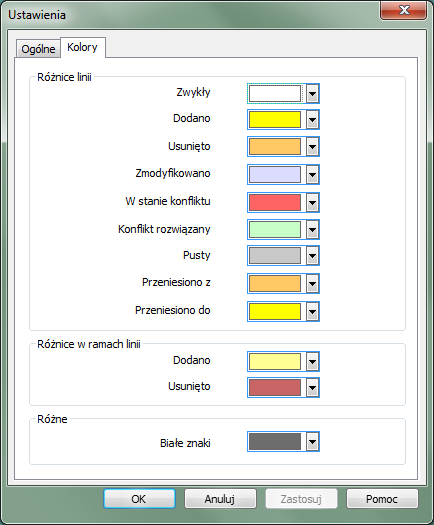Open the Pusty color dropdown arrow
Screen dimensions: 434x525
coord(312,256)
